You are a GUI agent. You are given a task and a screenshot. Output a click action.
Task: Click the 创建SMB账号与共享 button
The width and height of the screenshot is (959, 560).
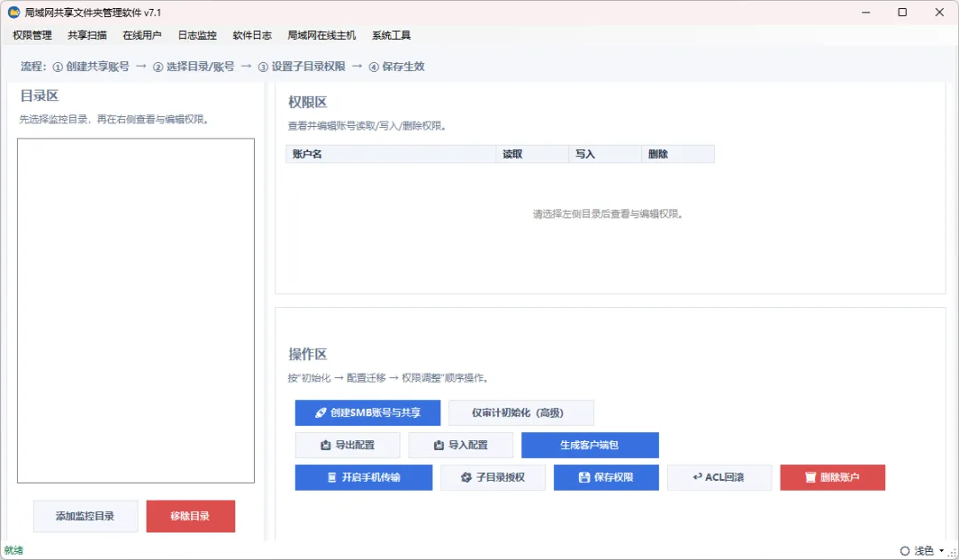pos(368,413)
